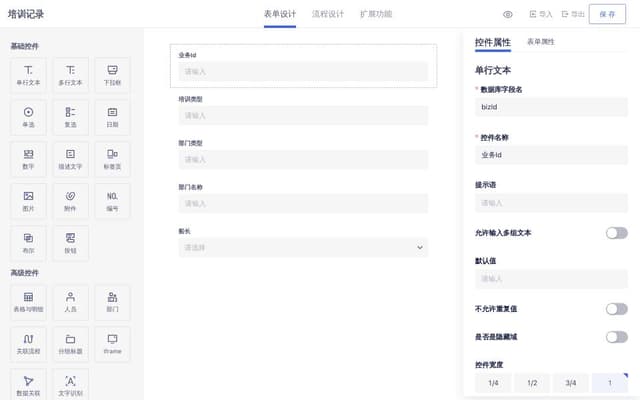Click the 提示语 placeholder input
Screen dimensions: 640x400
pyautogui.click(x=551, y=203)
